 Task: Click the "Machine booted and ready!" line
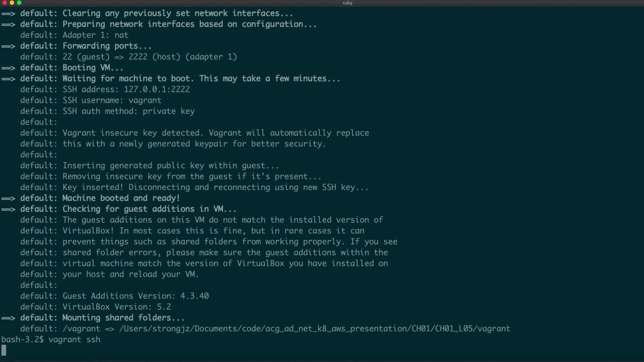[x=121, y=198]
